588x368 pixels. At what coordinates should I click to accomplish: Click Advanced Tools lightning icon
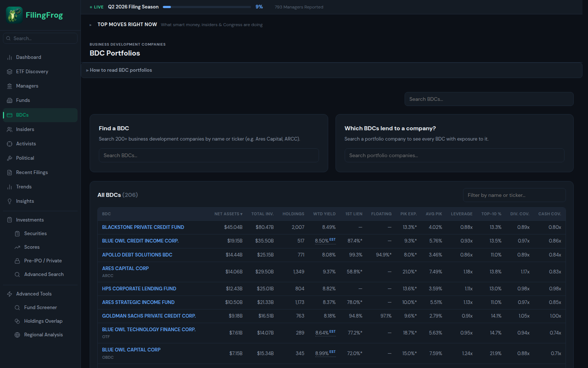pos(10,294)
